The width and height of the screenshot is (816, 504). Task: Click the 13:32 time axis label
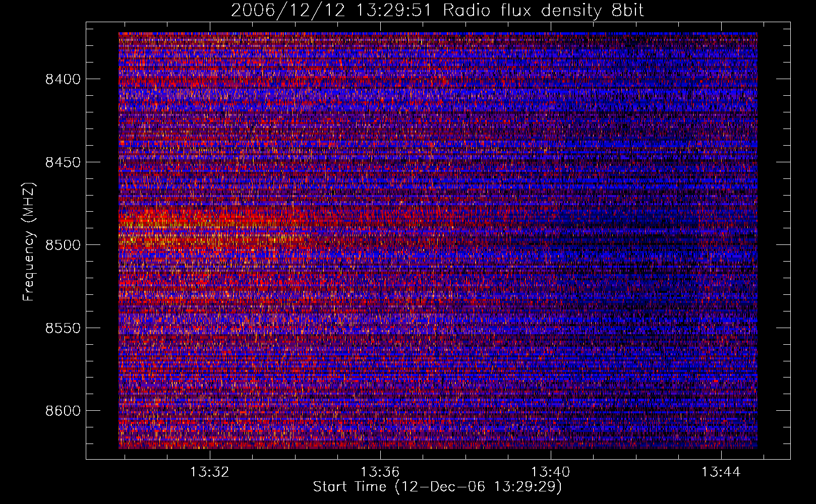coord(209,472)
